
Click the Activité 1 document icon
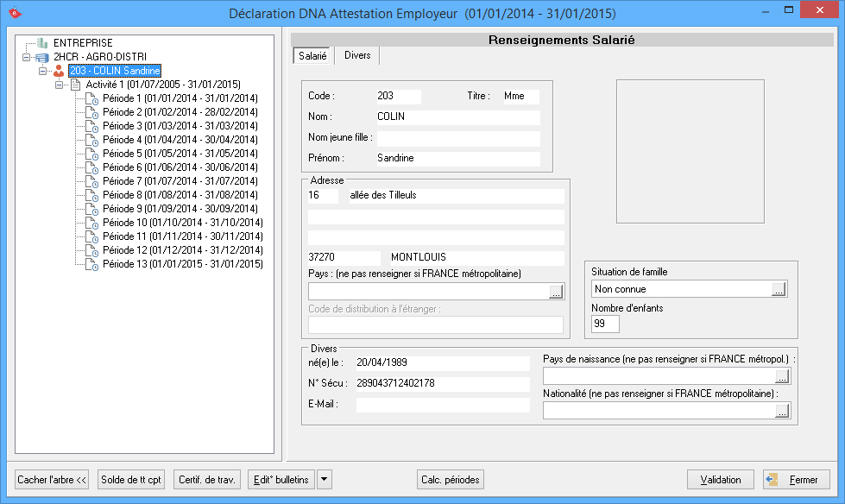click(x=75, y=85)
